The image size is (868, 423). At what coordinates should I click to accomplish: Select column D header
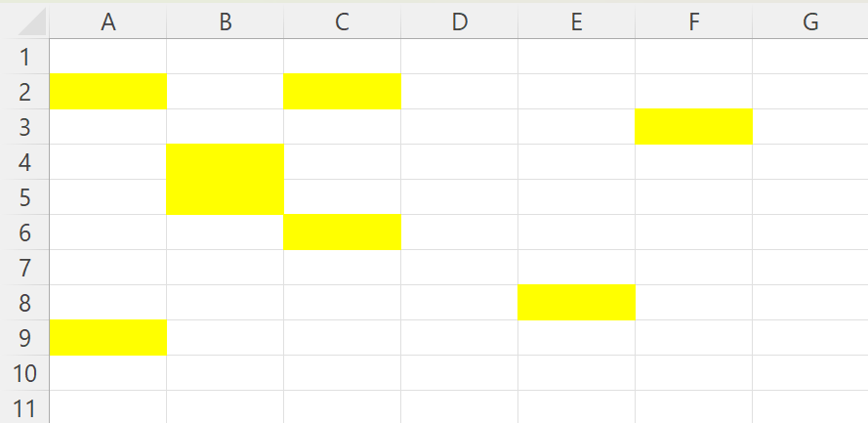point(460,21)
